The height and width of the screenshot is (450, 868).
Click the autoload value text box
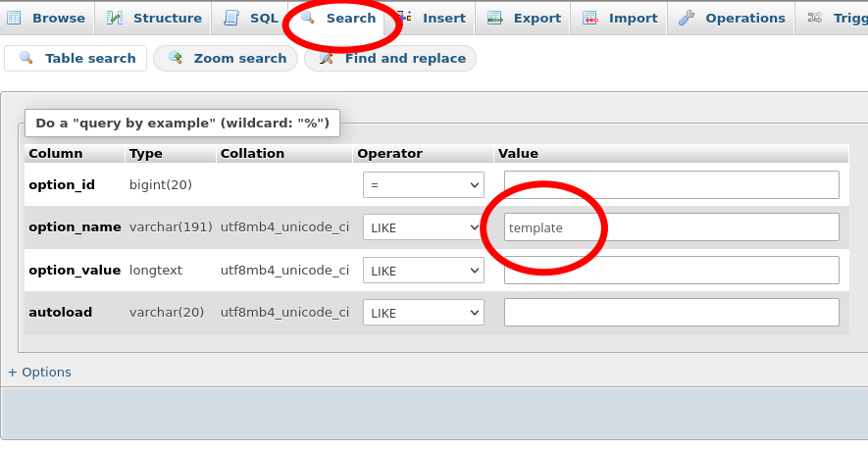point(671,313)
